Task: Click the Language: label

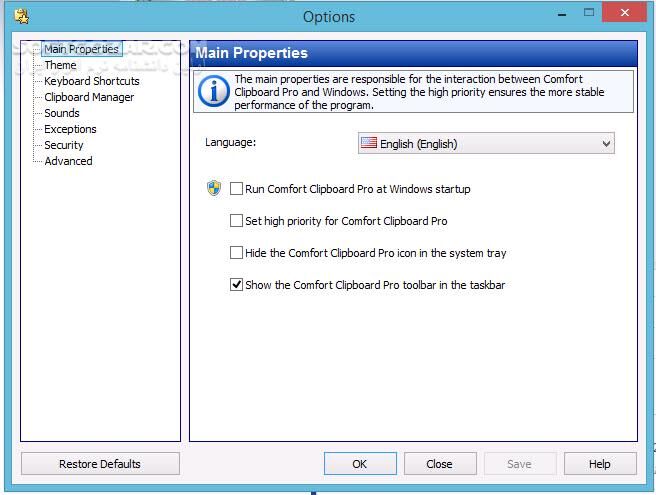Action: click(231, 142)
